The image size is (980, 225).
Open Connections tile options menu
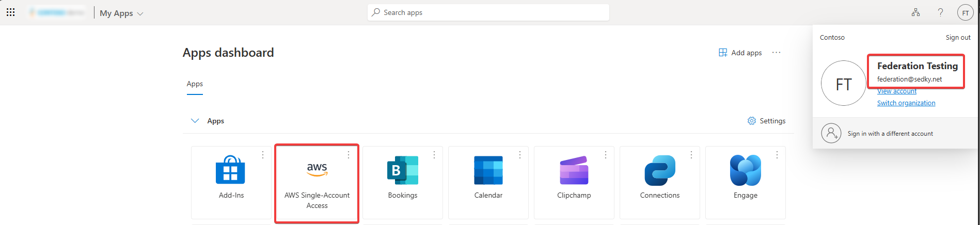[x=691, y=155]
